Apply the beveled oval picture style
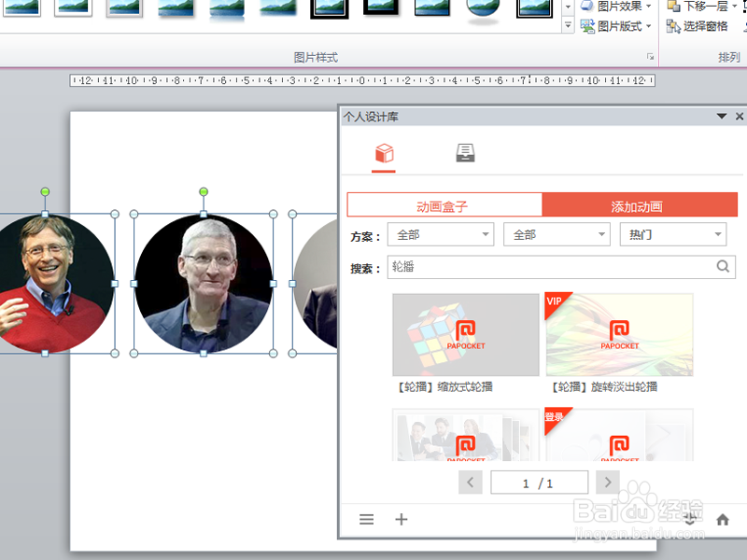 (483, 10)
